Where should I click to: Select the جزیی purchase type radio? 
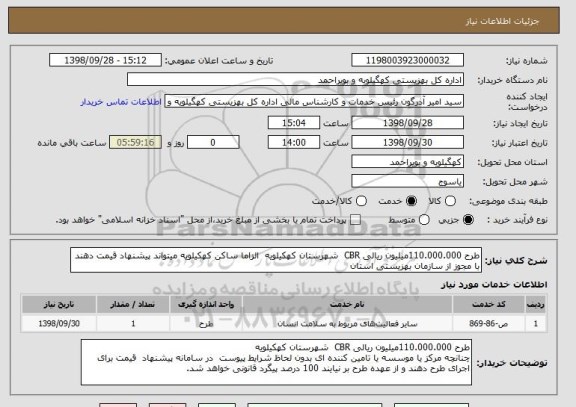(468, 220)
